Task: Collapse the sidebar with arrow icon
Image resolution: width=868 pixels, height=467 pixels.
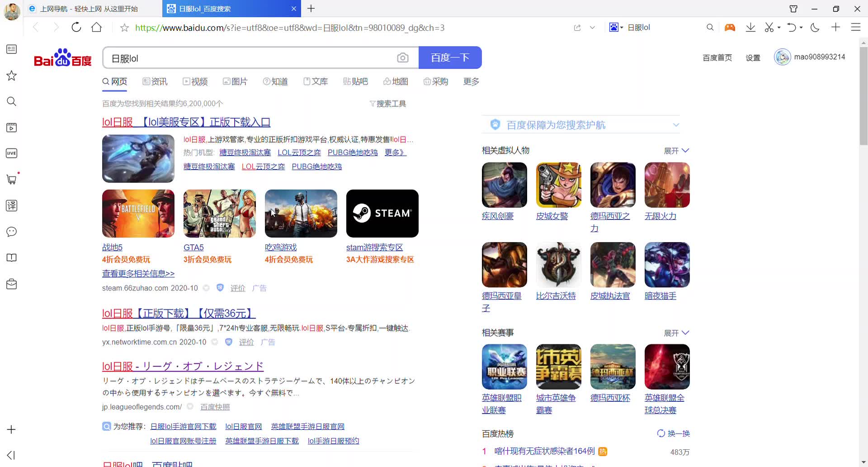Action: tap(12, 455)
